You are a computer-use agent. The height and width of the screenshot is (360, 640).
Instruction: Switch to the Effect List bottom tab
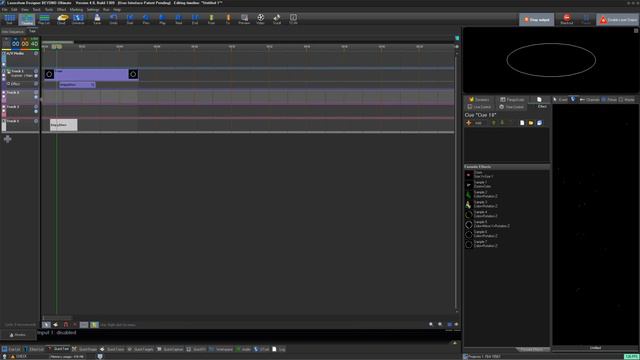click(x=34, y=349)
